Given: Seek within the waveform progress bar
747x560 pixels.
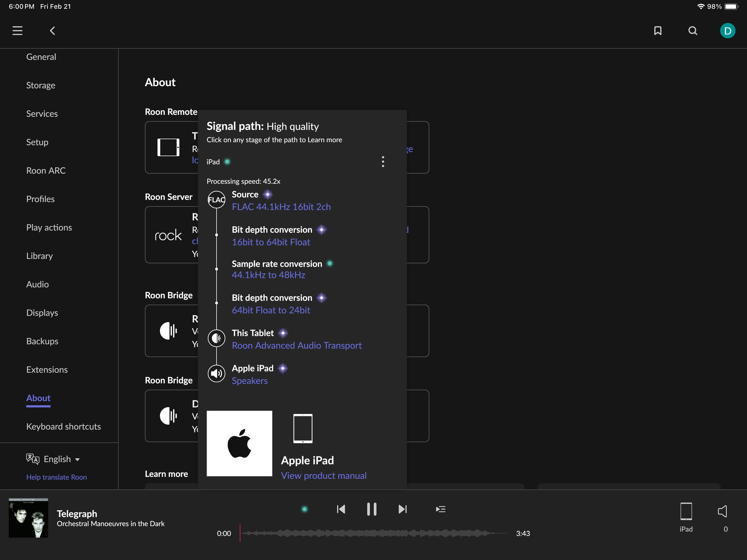Looking at the screenshot, I should point(373,533).
